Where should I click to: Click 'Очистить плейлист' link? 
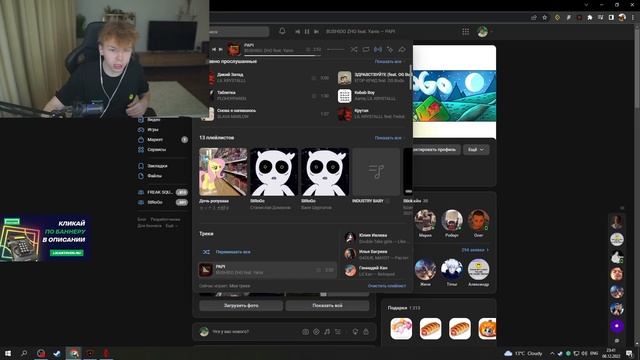(x=387, y=286)
